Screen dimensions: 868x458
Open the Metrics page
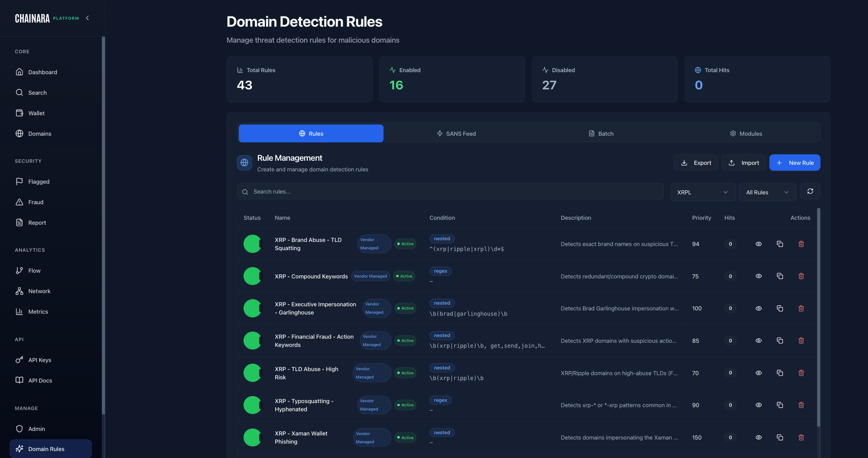(51, 312)
